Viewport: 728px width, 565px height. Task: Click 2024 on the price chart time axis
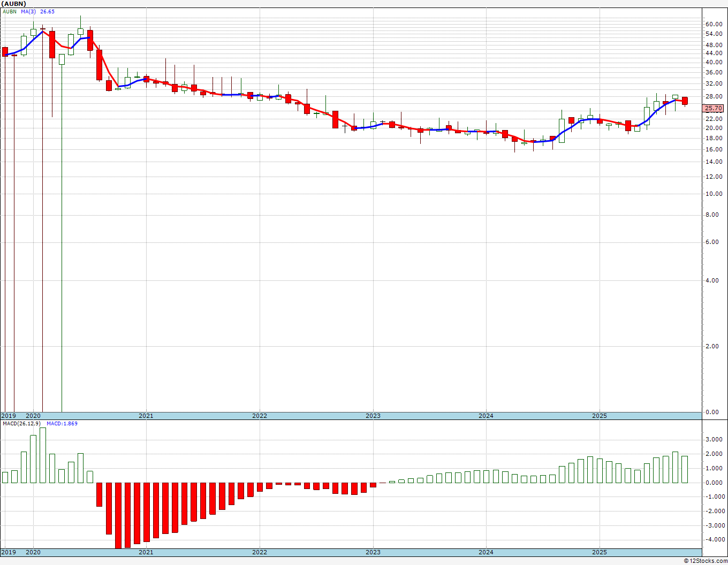(486, 416)
